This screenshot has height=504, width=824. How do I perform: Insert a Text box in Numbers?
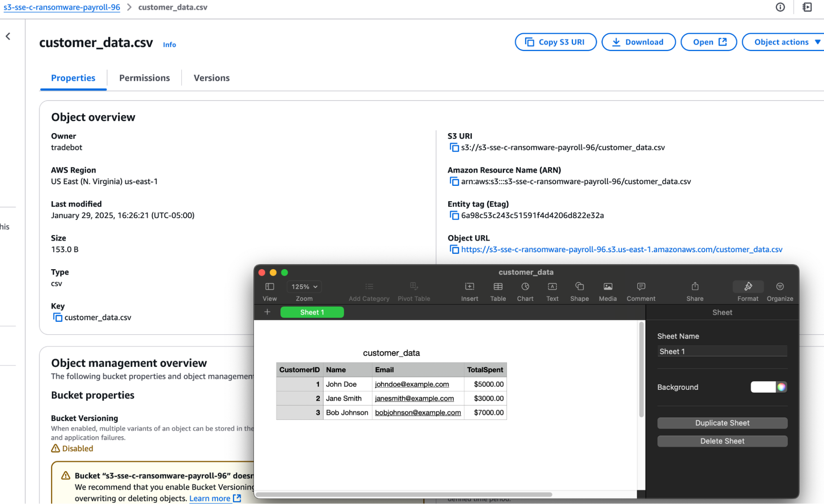(x=552, y=291)
